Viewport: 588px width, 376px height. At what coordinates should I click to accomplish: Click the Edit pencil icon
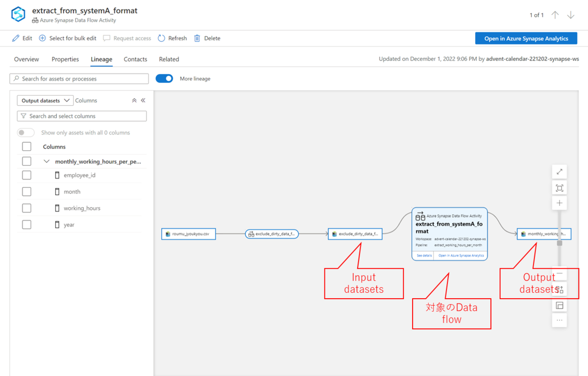16,38
